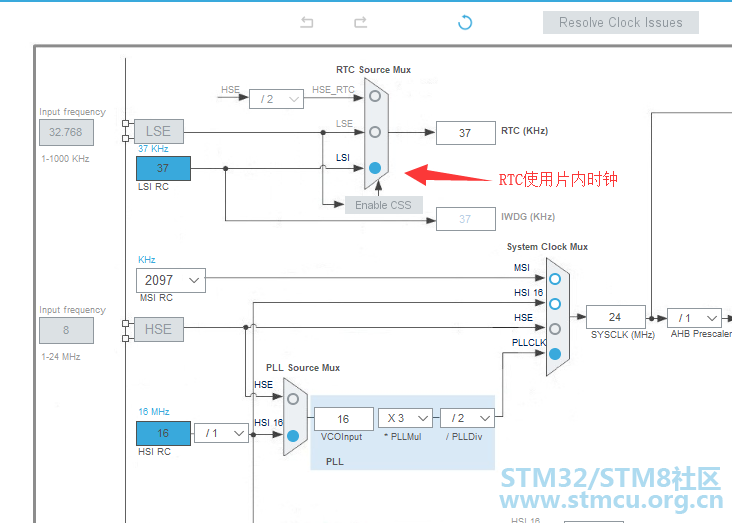This screenshot has width=732, height=523.
Task: Click the SYSCLK (MHz) value field 24
Action: [x=615, y=317]
